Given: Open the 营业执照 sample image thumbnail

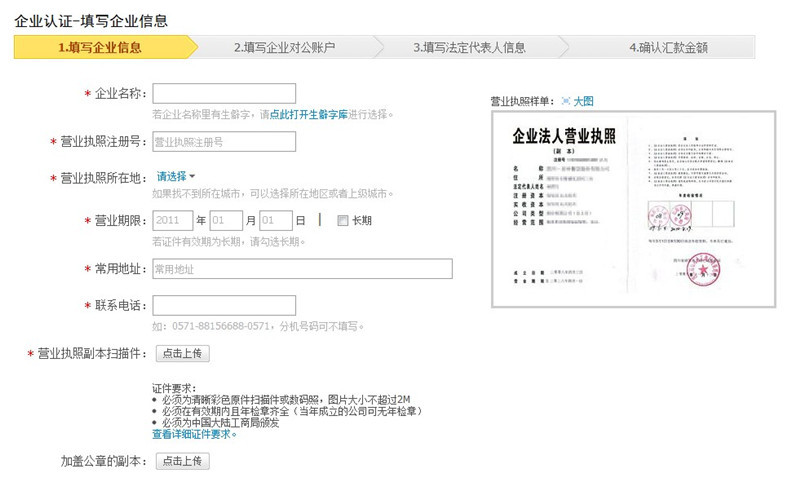Looking at the screenshot, I should click(633, 209).
